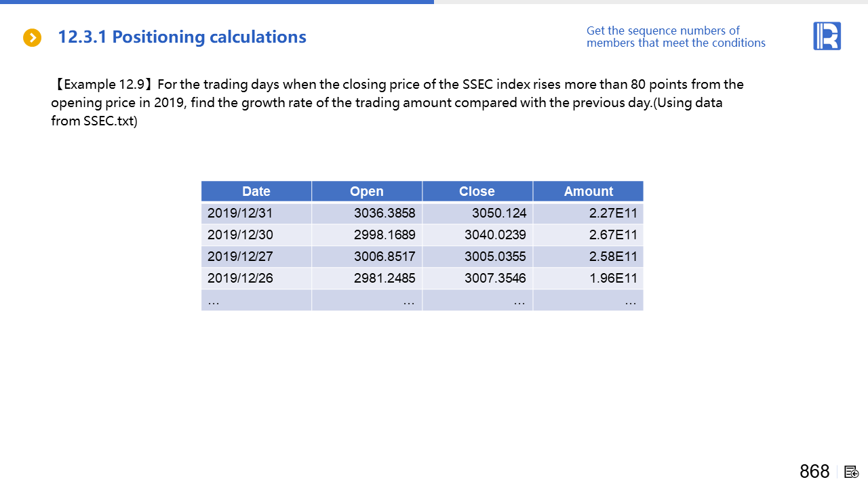Screen dimensions: 868x488
Task: Click the orange chevron icon beside the title
Action: click(33, 38)
